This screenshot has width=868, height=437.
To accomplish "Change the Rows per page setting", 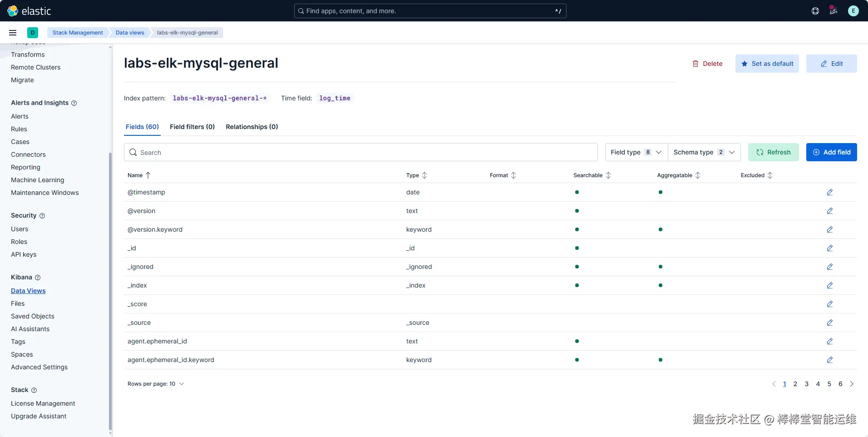I will coord(156,384).
